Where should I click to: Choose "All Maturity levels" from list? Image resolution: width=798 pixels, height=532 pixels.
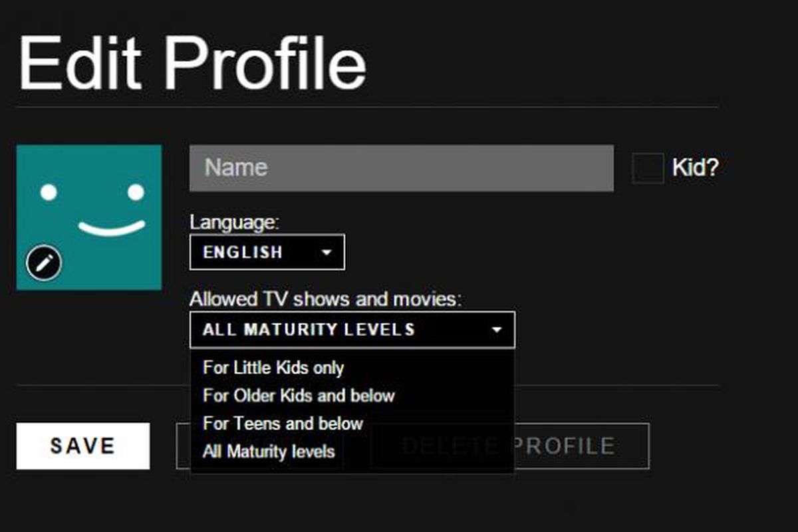click(269, 452)
